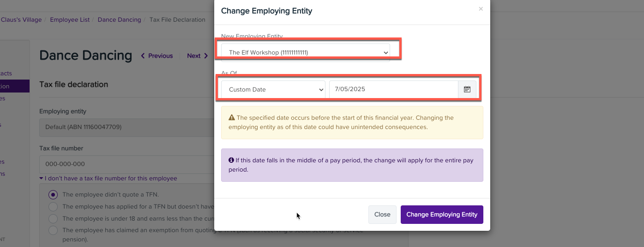The height and width of the screenshot is (247, 644).
Task: Go to Previous employee
Action: click(x=157, y=56)
